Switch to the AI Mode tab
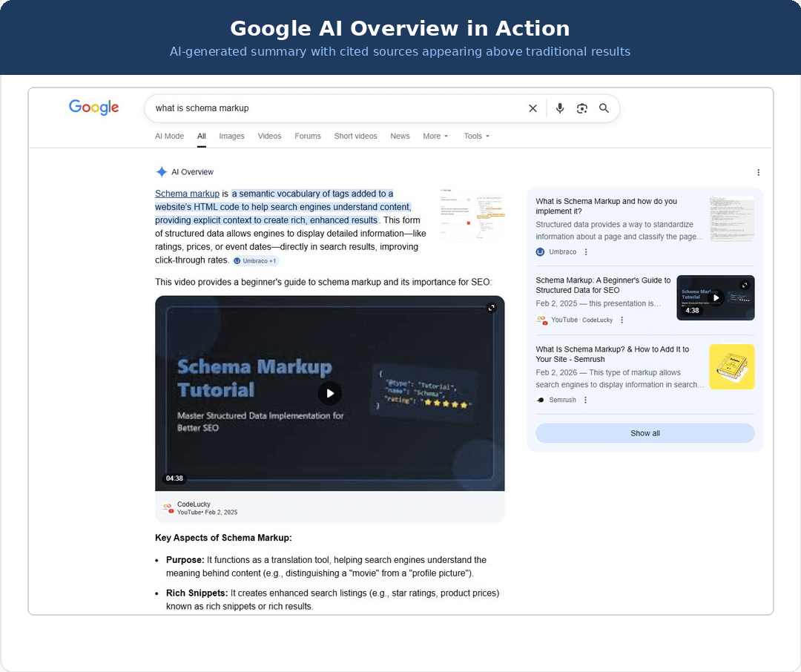 pos(169,136)
